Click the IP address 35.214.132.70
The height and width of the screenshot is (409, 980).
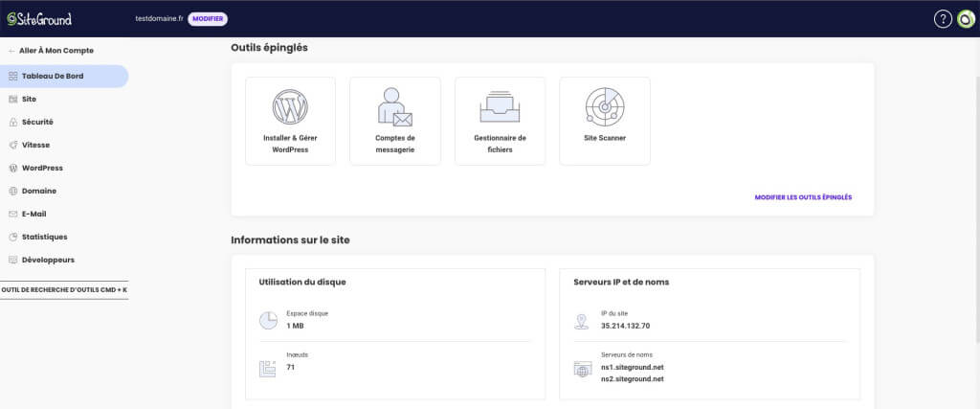[625, 326]
